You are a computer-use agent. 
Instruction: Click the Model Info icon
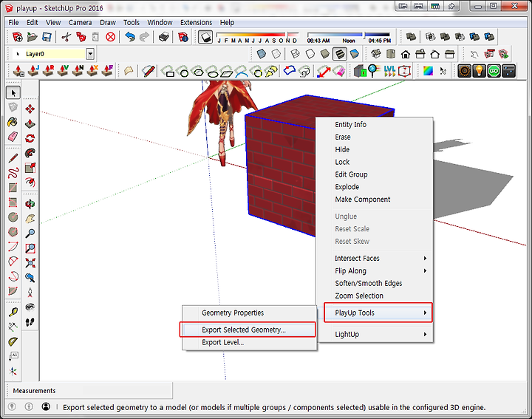pos(183,37)
